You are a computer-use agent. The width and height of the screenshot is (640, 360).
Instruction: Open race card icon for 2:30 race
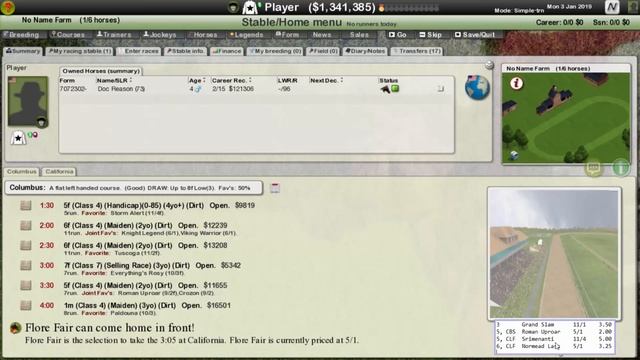coord(26,245)
